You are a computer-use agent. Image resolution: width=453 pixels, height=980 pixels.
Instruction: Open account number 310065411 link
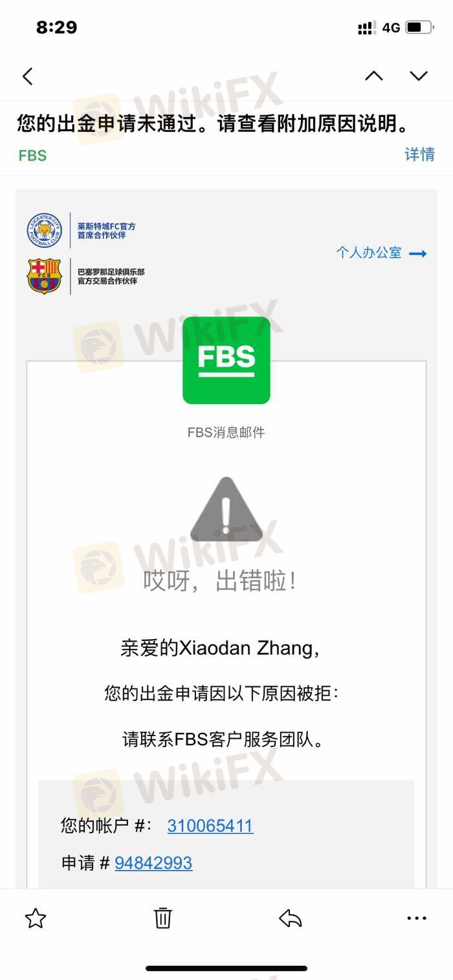[x=210, y=825]
